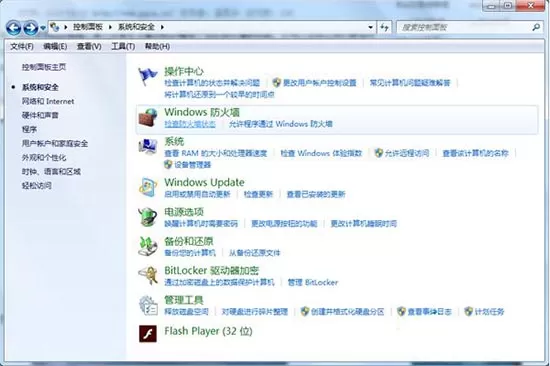Click shield icon beside 查看事件日志

coord(401,311)
